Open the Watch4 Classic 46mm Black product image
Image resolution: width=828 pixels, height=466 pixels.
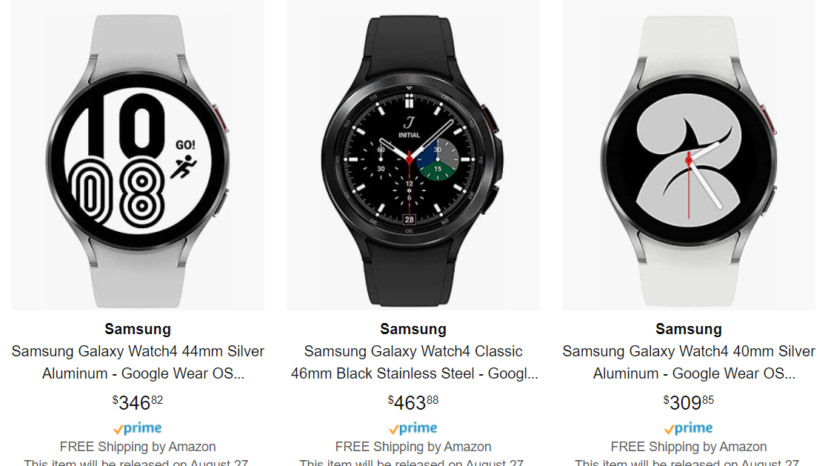(x=413, y=155)
